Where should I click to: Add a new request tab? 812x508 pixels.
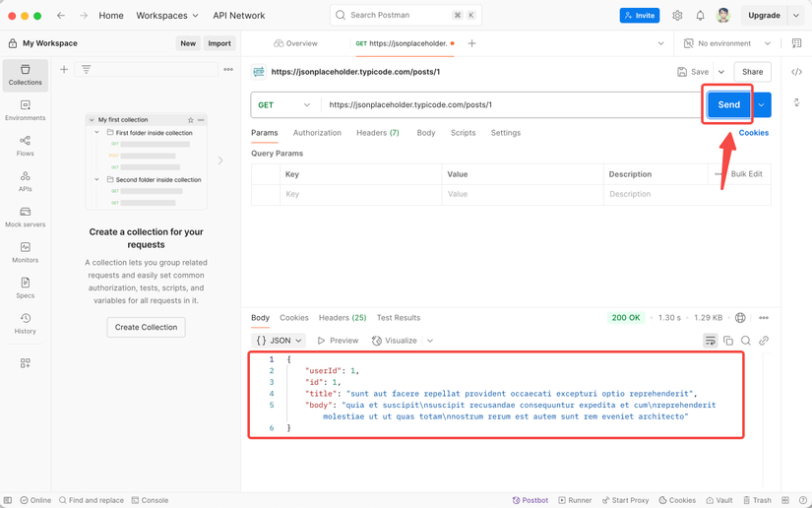click(471, 43)
